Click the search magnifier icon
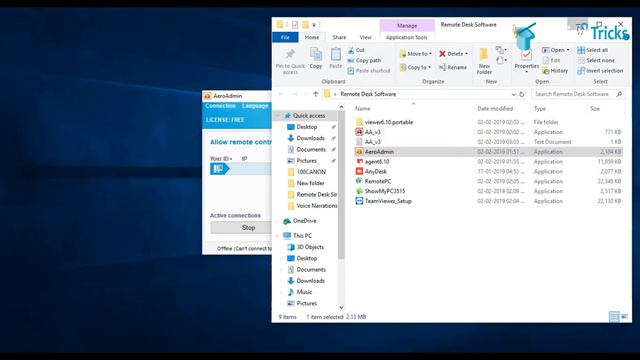Viewport: 640px width, 360px height. tap(619, 94)
